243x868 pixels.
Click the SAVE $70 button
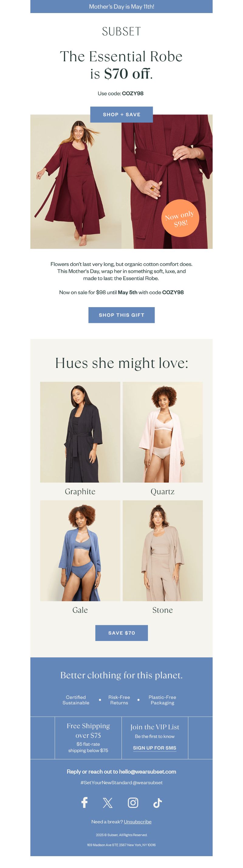121,633
